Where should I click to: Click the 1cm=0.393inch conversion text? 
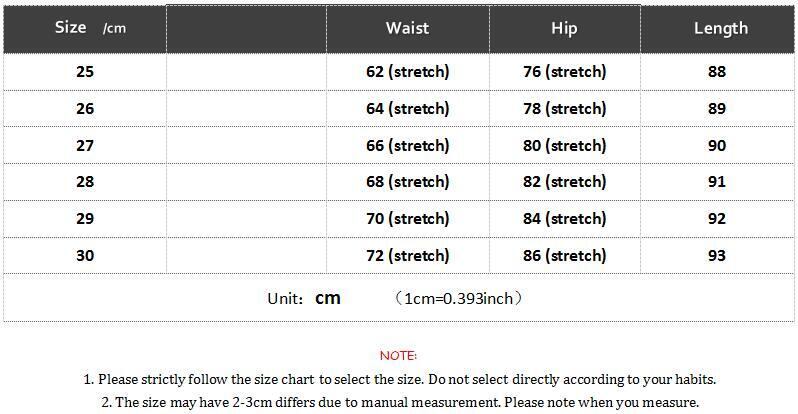pos(459,298)
